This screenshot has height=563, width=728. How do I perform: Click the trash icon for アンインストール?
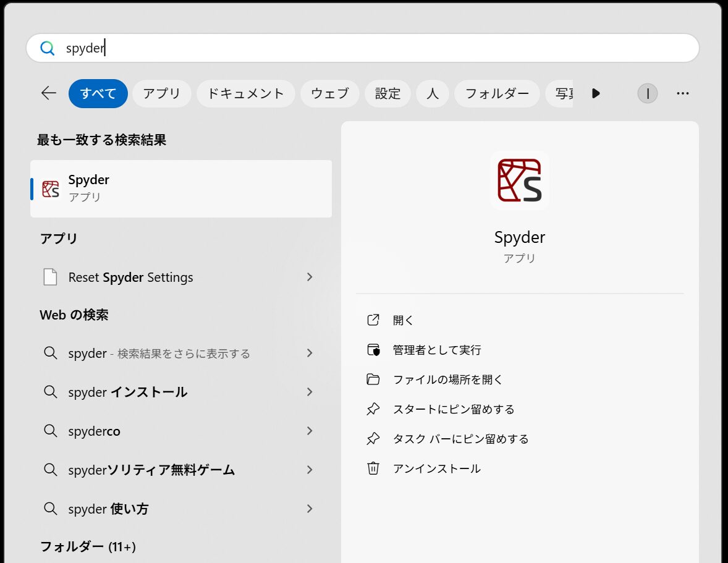pyautogui.click(x=373, y=469)
